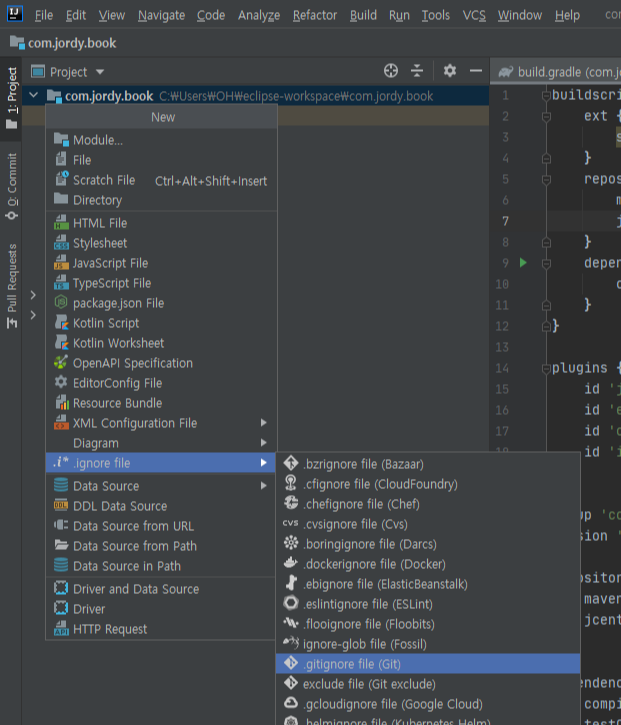621x725 pixels.
Task: Open the Edit menu
Action: 76,15
